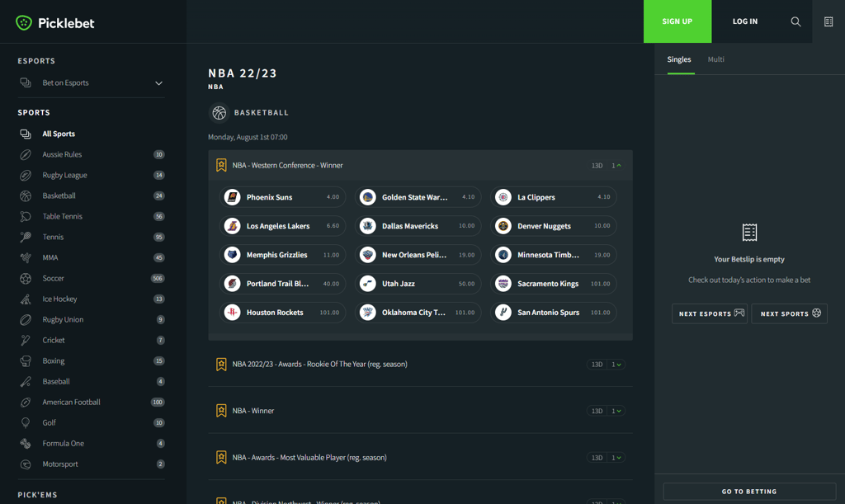Click the Aussie Rules sidebar icon
The image size is (845, 504).
pos(26,154)
